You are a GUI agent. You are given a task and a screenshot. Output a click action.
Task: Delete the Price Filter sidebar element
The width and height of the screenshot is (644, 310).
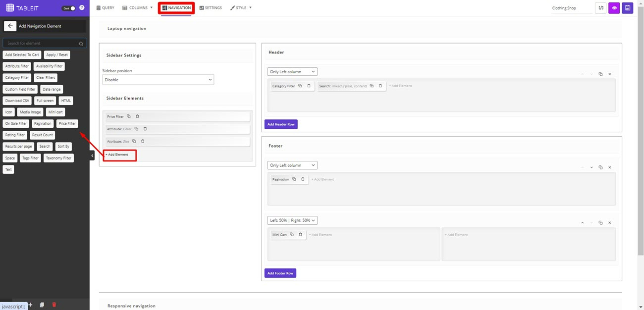(x=138, y=116)
